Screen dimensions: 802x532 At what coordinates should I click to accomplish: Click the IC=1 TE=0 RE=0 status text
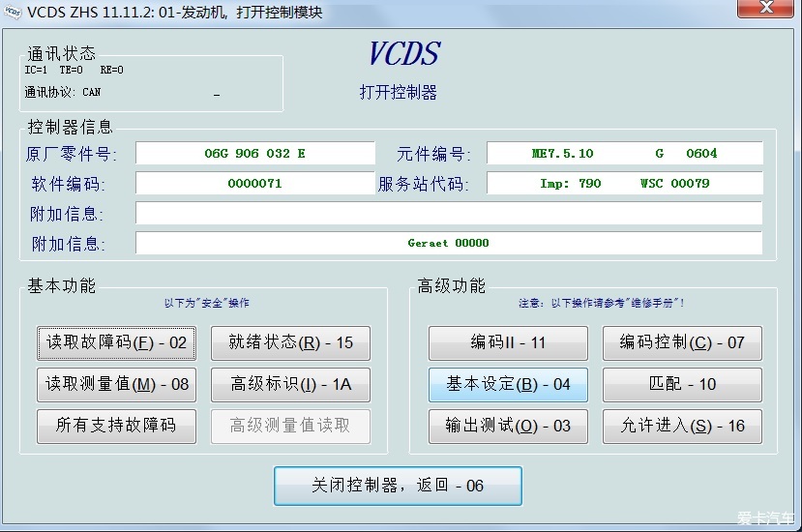click(74, 70)
